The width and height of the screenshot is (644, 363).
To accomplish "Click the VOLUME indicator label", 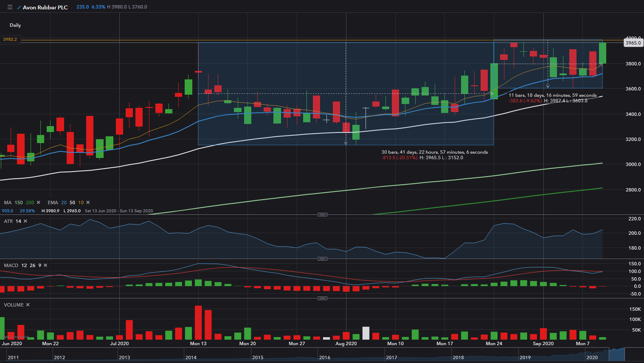I will coord(14,305).
